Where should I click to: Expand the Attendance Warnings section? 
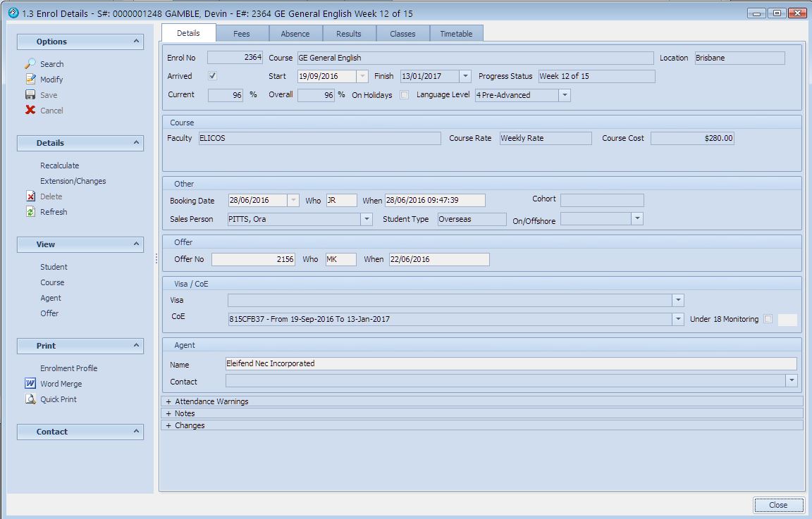tap(169, 401)
